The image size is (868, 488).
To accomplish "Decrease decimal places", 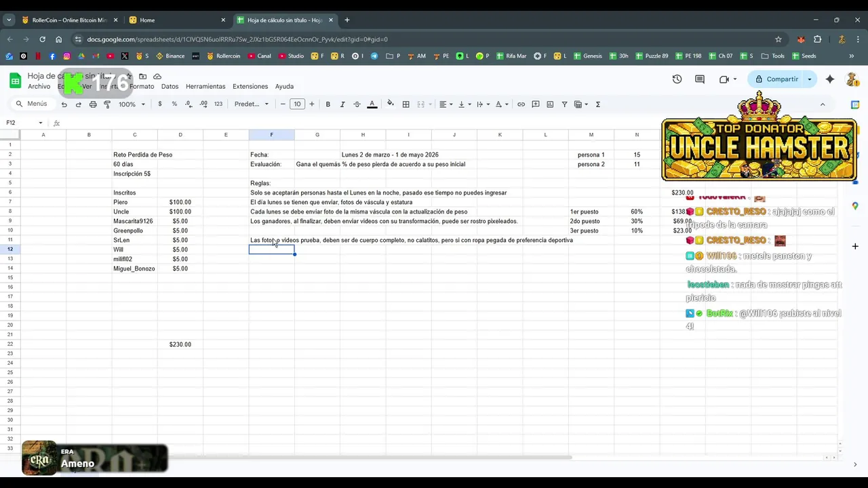I will (x=189, y=104).
